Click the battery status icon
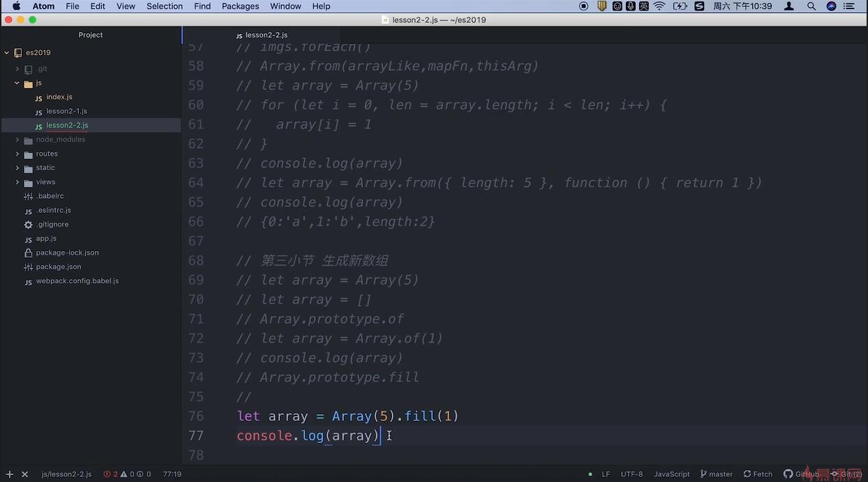Image resolution: width=868 pixels, height=482 pixels. click(x=680, y=6)
